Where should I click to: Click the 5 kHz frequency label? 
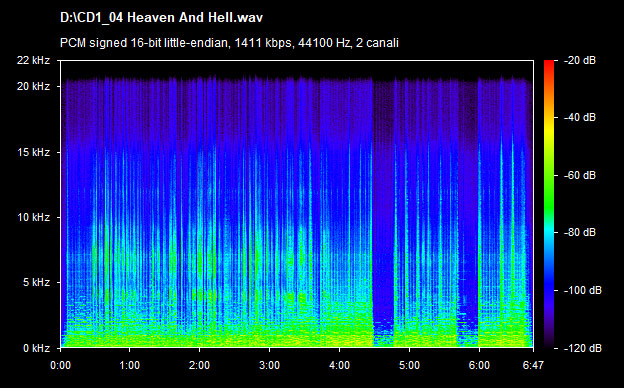[x=36, y=283]
